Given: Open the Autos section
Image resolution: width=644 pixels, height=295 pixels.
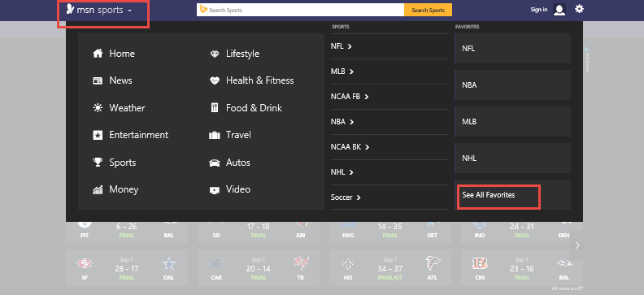Looking at the screenshot, I should (x=237, y=163).
